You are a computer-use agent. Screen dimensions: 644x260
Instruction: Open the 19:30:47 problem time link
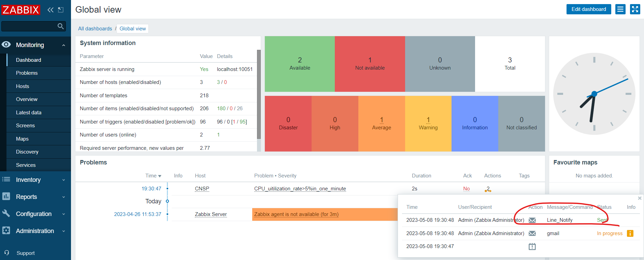tap(152, 189)
